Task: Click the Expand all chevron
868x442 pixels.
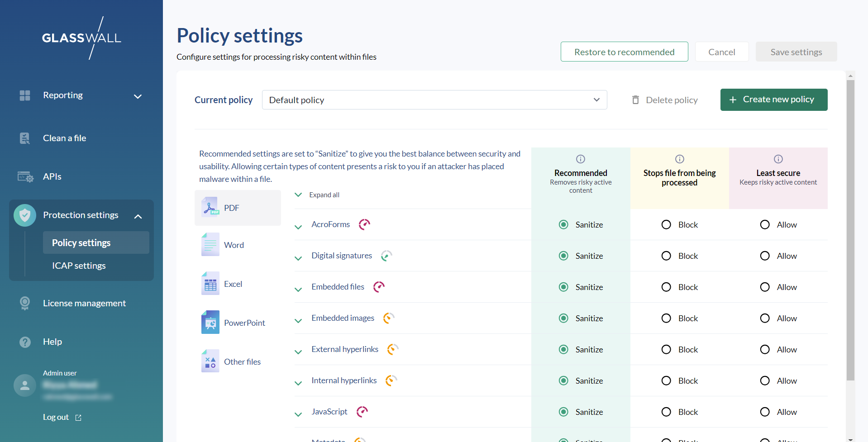Action: [x=298, y=195]
